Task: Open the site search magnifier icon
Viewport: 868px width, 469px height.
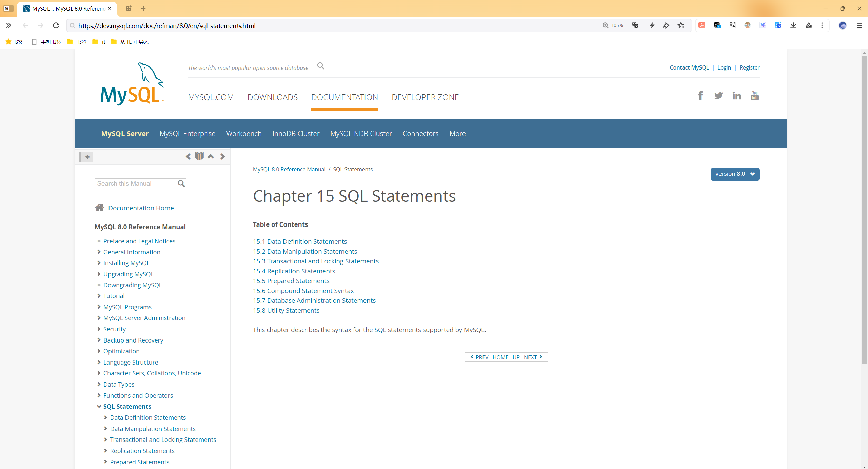Action: tap(321, 66)
